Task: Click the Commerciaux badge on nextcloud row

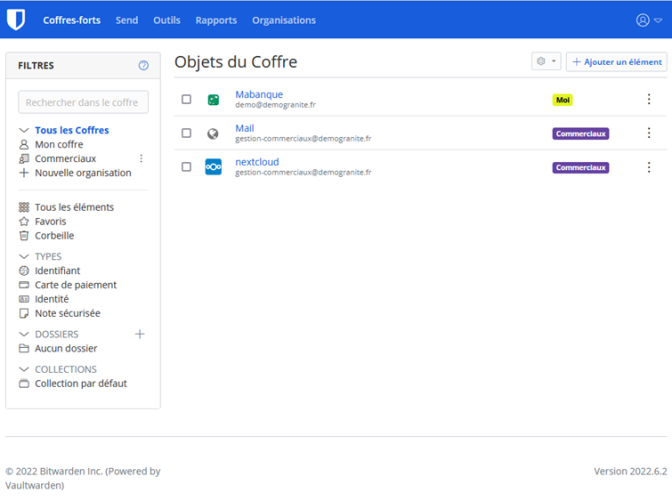Action: pyautogui.click(x=581, y=168)
